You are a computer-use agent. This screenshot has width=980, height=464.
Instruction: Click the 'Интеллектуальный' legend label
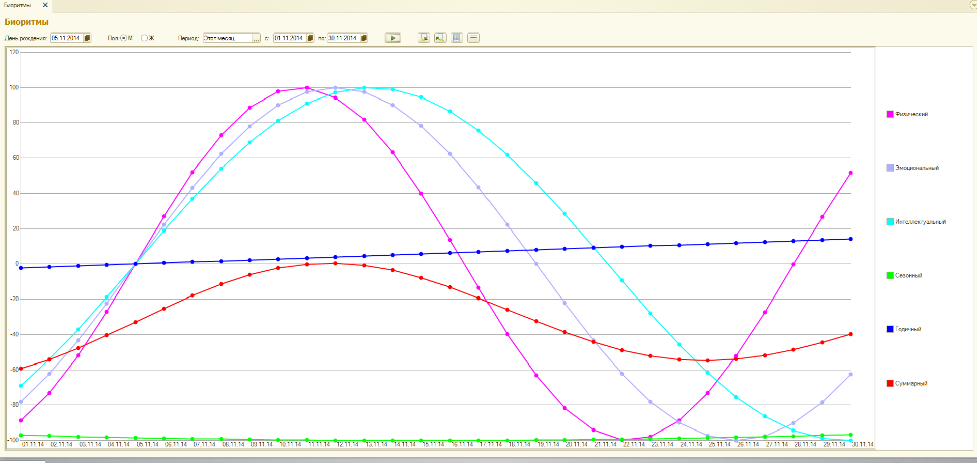click(921, 222)
